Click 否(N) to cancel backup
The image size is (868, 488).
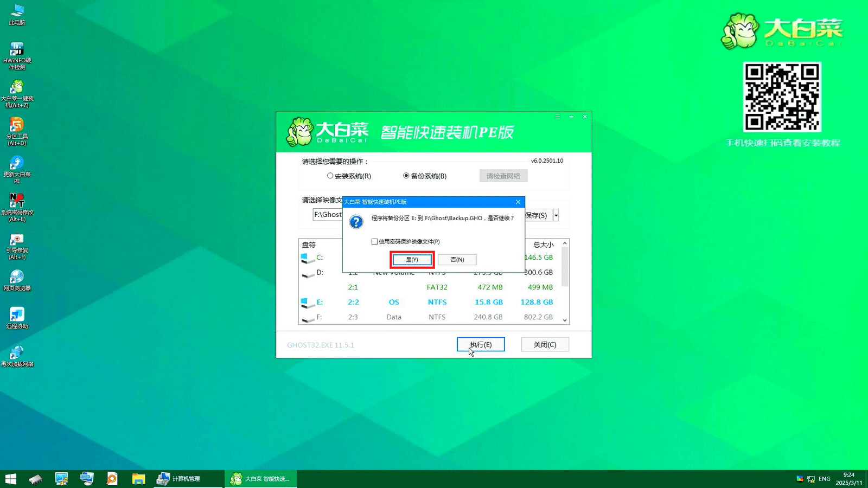click(x=457, y=260)
